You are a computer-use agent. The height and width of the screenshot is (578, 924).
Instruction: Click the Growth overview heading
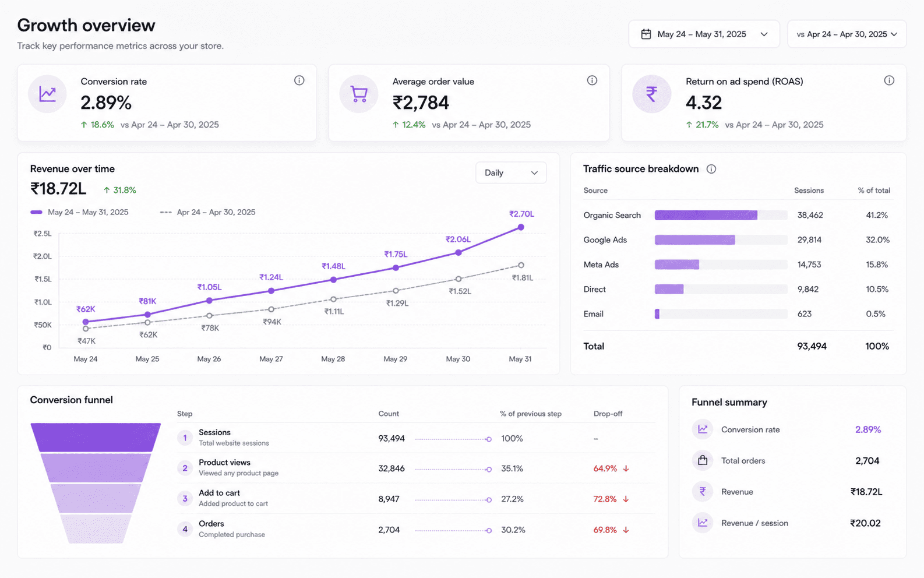pos(86,25)
